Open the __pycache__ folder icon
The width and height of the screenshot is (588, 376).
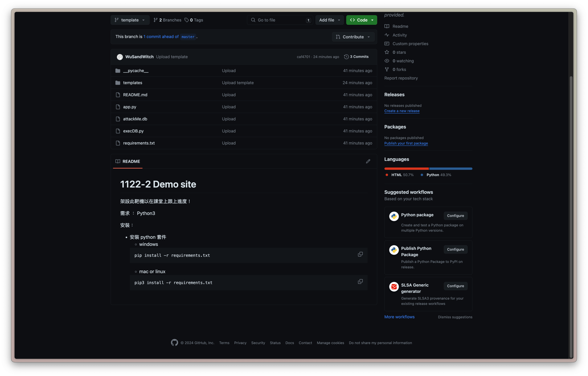(118, 71)
